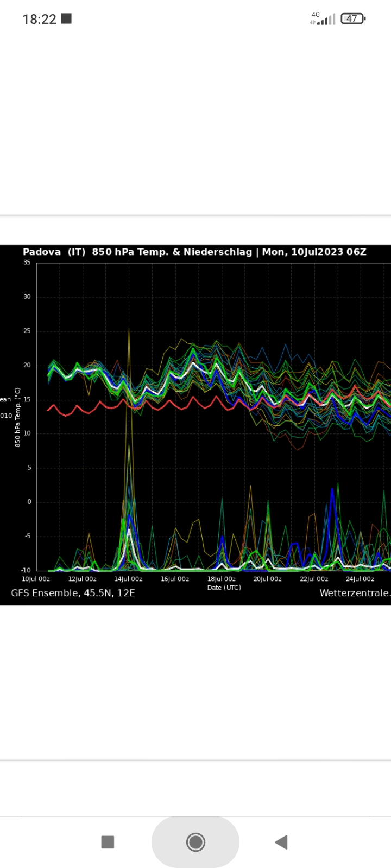Tap the 18Jul 00z axis label
This screenshot has width=391, height=868.
coord(222,579)
